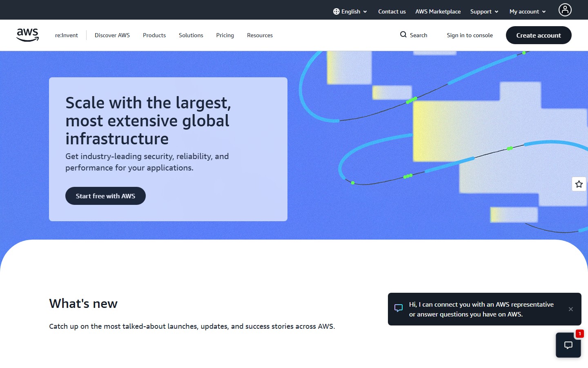Click the chat bubble icon in message
Viewport: 588px width, 368px height.
pyautogui.click(x=399, y=308)
